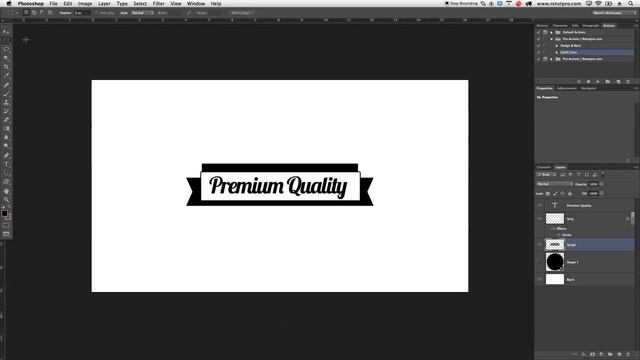Toggle Effects visibility under Strip layer
Image resolution: width=640 pixels, height=360 pixels.
click(x=553, y=229)
